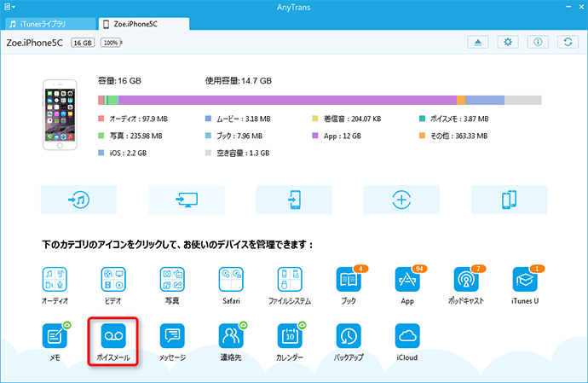This screenshot has height=383, width=588.
Task: Open the App category icon
Action: [407, 280]
